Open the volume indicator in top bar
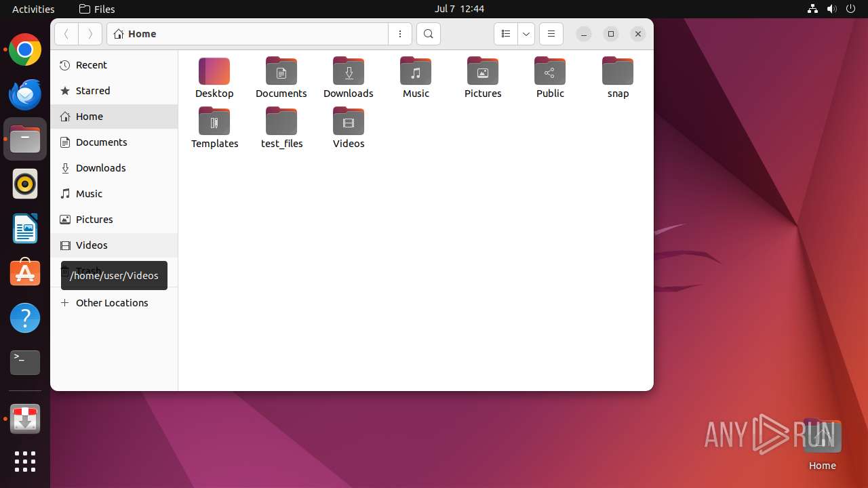This screenshot has height=488, width=868. pos(831,9)
